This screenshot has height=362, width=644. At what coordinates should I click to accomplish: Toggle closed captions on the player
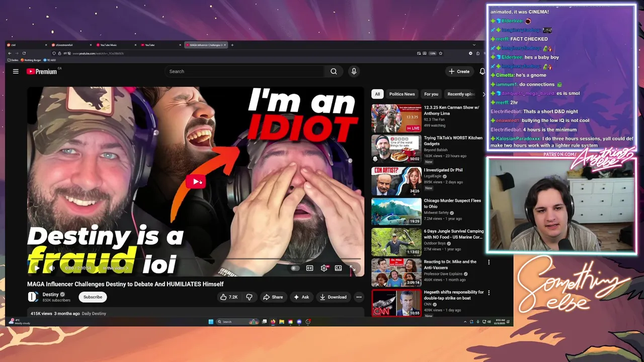pyautogui.click(x=310, y=268)
